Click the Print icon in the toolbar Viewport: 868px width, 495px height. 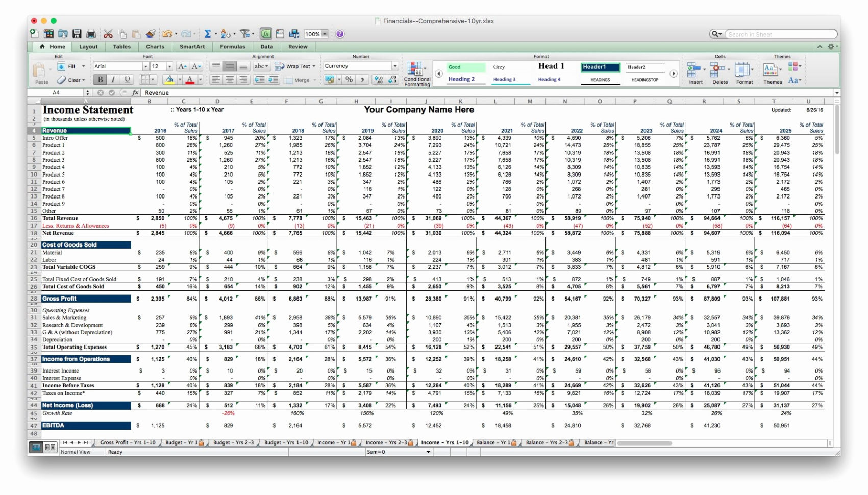91,34
